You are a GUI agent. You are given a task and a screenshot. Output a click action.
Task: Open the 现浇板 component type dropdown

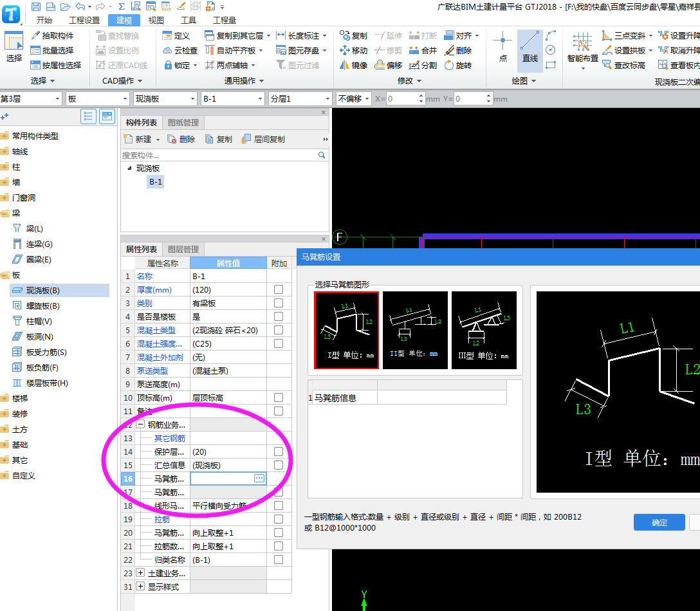point(165,98)
